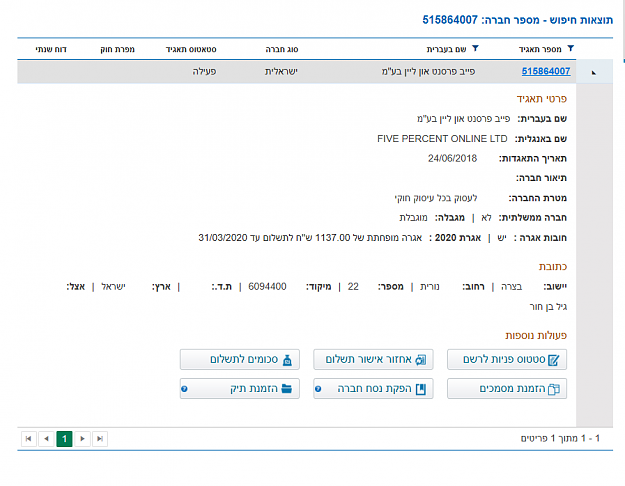Click הזמנת תיק button

tap(240, 389)
